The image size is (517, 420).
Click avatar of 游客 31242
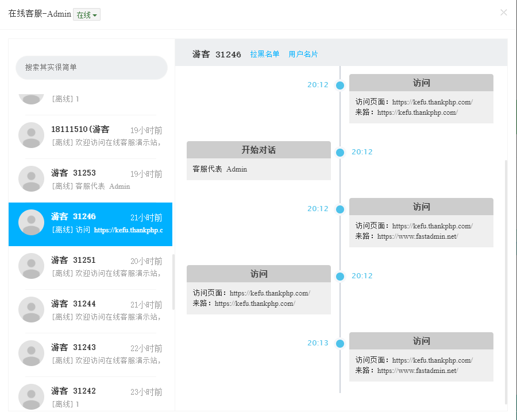click(x=32, y=396)
